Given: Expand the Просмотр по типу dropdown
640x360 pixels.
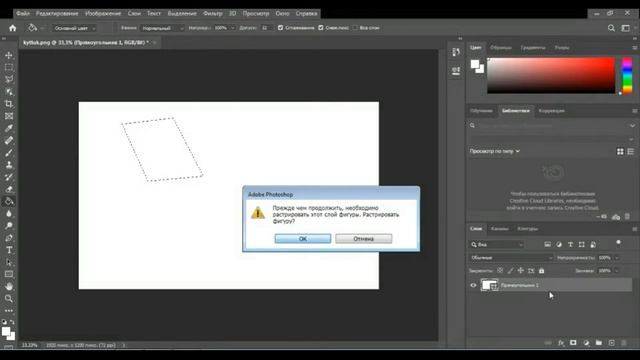Looking at the screenshot, I should click(x=494, y=151).
